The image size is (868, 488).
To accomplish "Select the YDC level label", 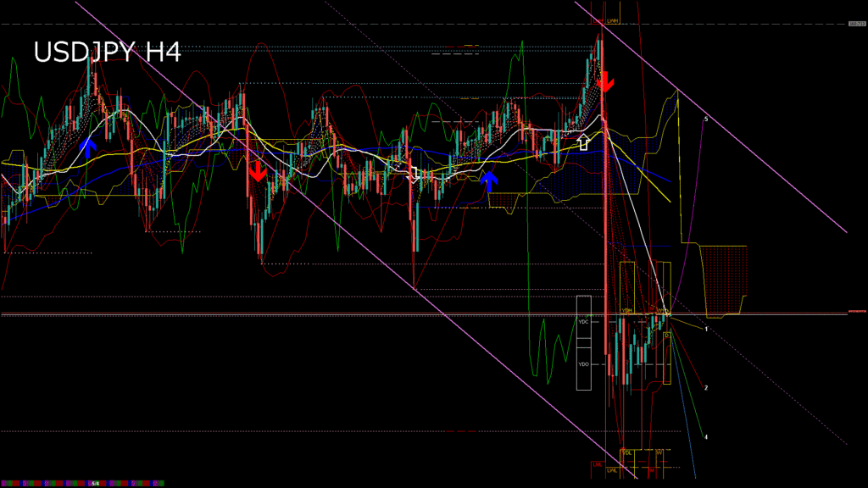I will pos(583,321).
